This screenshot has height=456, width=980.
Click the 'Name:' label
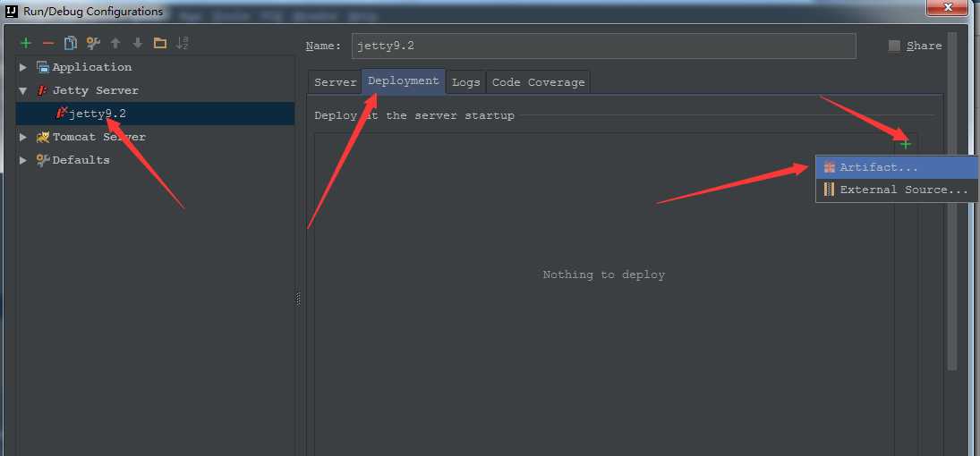[323, 46]
